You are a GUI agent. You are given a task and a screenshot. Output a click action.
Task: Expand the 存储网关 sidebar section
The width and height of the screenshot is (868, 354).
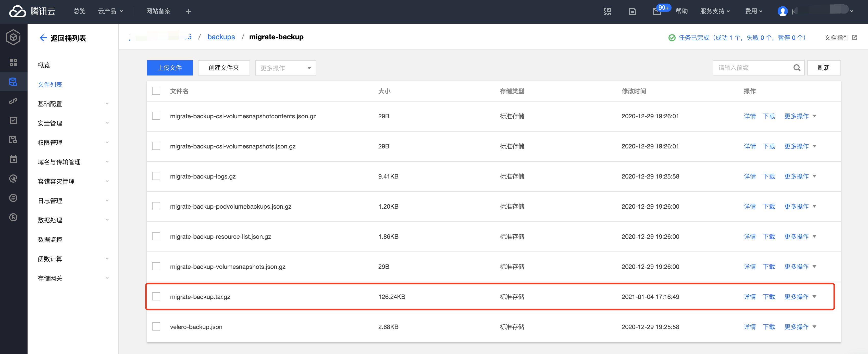click(73, 279)
